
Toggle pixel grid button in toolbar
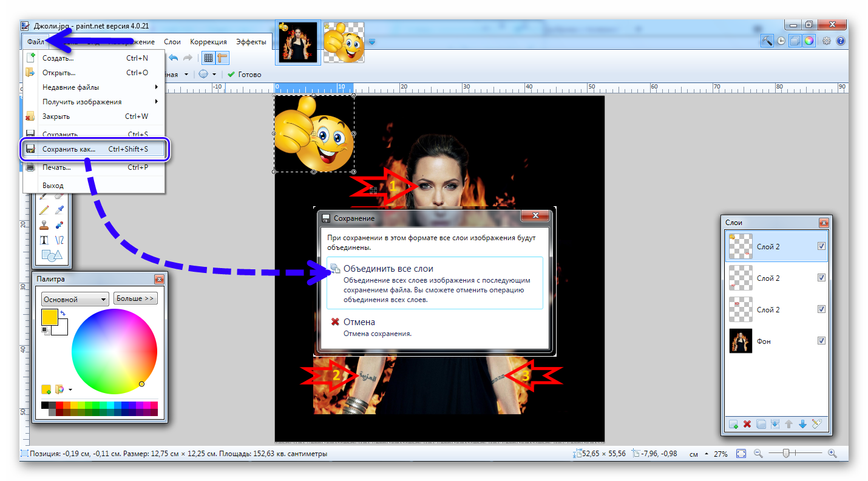point(208,58)
